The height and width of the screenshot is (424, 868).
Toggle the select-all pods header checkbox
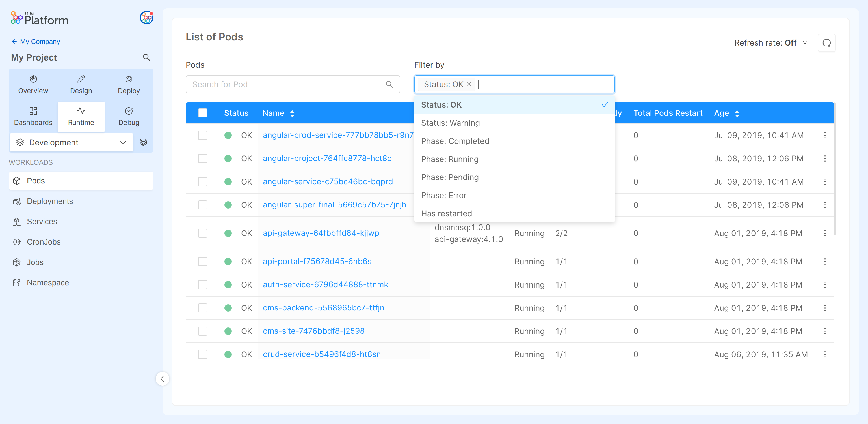coord(202,113)
